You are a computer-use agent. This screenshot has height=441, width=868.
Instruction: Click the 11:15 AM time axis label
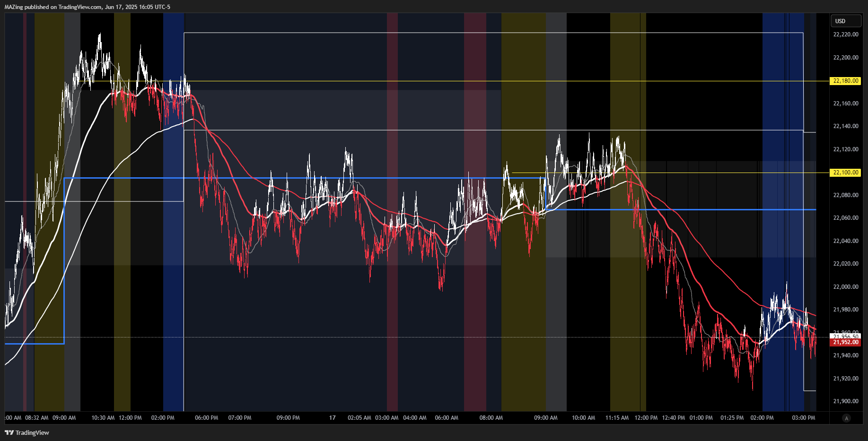point(617,418)
